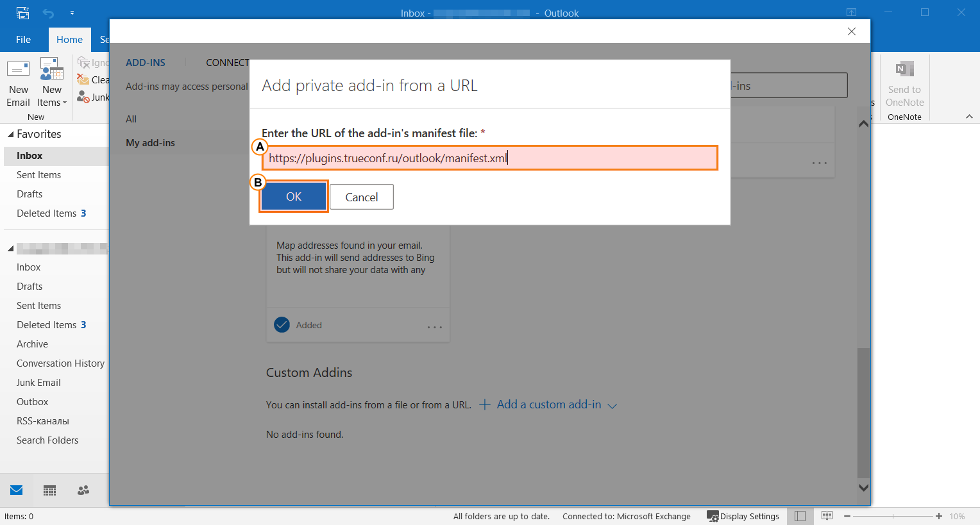Click the Mail icon in navigation bar

[17, 490]
